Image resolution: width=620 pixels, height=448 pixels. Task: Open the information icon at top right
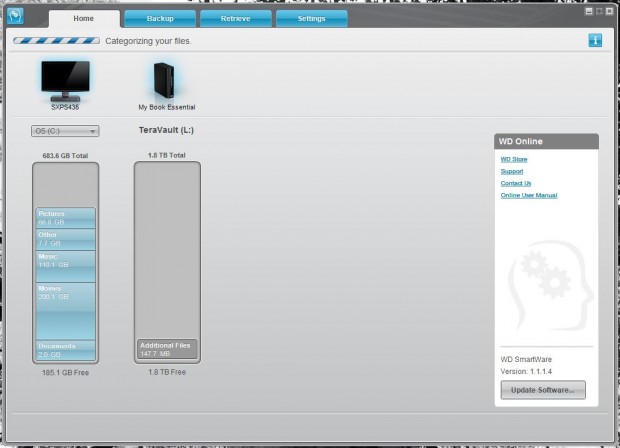[x=595, y=40]
